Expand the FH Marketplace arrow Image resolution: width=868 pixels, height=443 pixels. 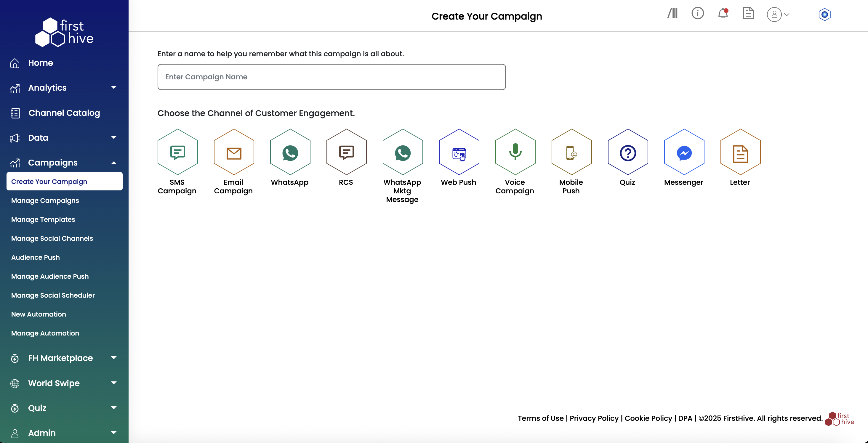pyautogui.click(x=114, y=357)
